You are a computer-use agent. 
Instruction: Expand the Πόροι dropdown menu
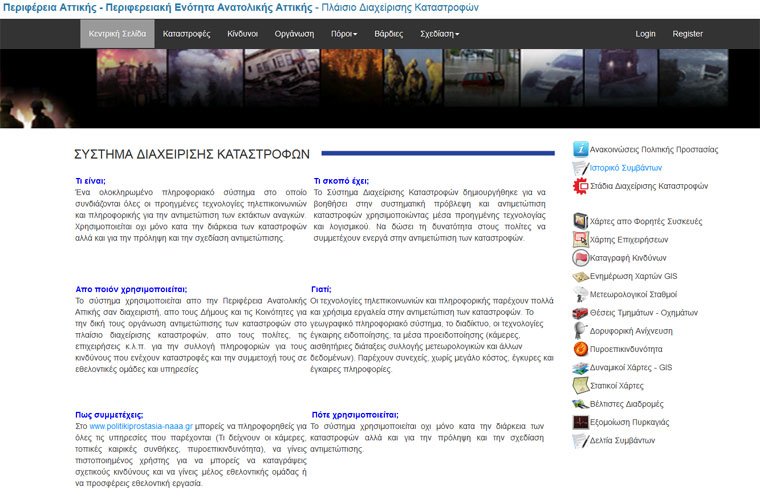click(x=343, y=34)
